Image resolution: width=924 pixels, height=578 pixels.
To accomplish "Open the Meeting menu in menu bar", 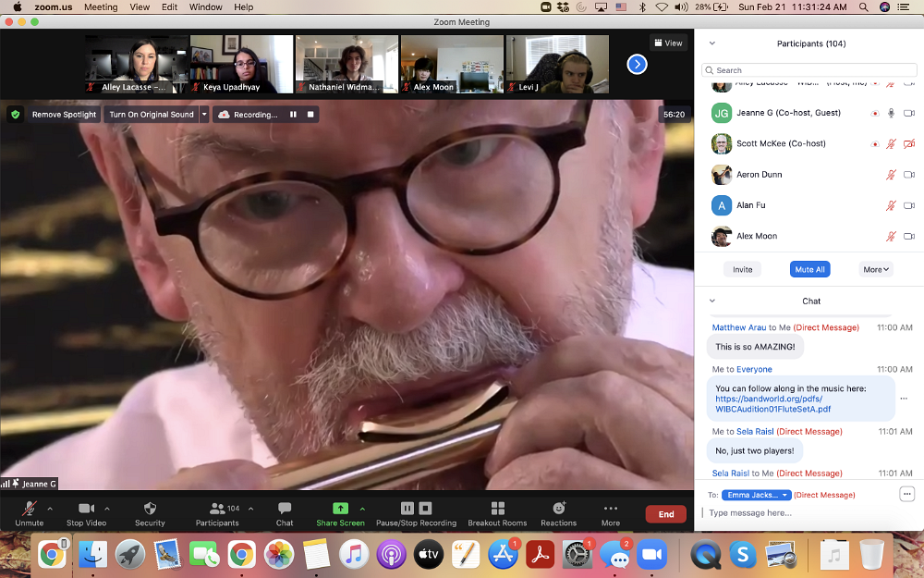I will [x=101, y=7].
